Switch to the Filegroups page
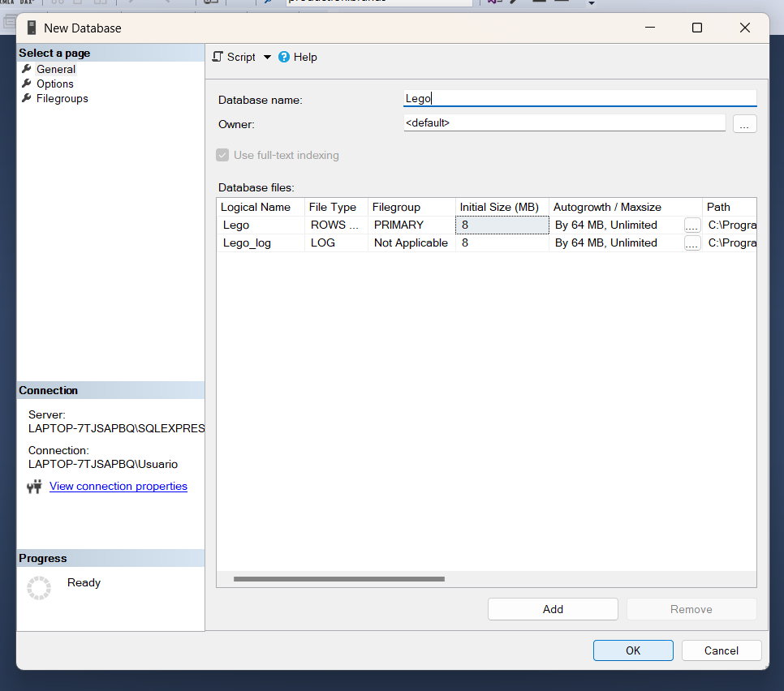784x691 pixels. pos(62,98)
